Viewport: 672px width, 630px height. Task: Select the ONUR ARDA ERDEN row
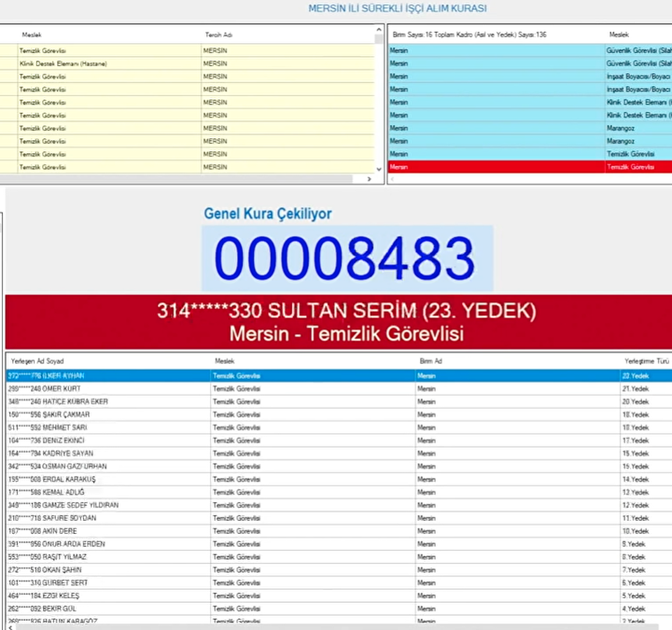pos(339,544)
